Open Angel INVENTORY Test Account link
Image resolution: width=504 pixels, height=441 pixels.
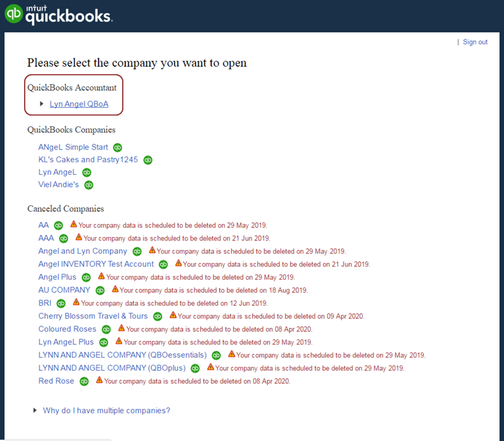click(x=96, y=264)
